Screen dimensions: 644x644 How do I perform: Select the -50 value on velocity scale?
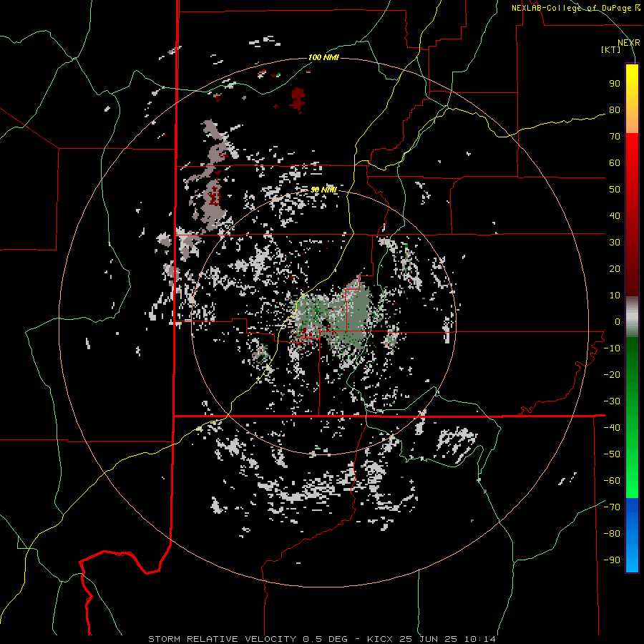612,454
